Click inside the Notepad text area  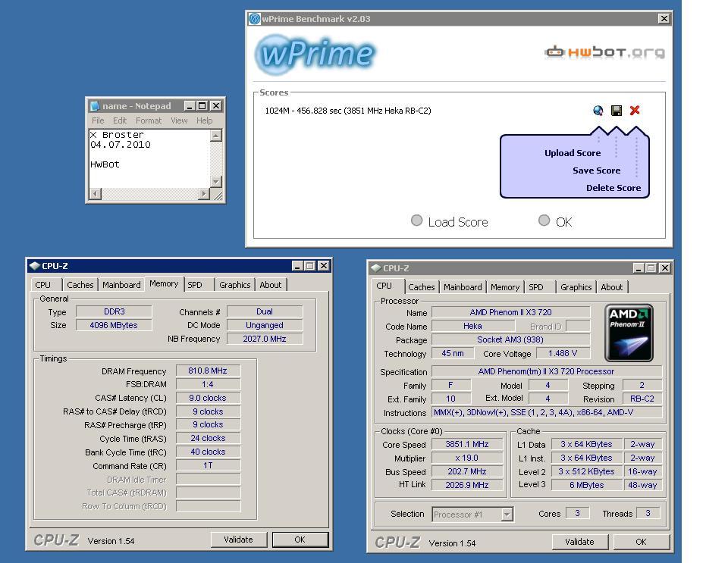(x=149, y=158)
